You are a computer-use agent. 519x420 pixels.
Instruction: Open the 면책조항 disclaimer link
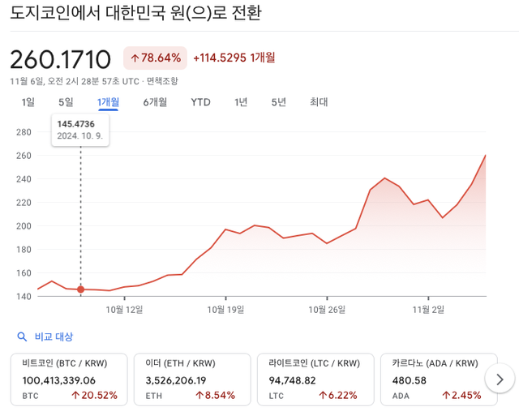click(x=162, y=81)
